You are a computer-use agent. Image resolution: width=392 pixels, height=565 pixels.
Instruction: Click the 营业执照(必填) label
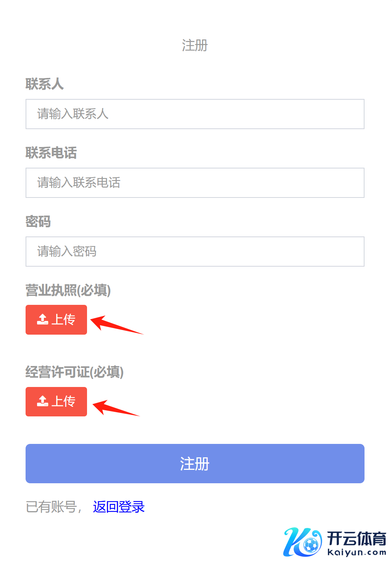pyautogui.click(x=68, y=290)
